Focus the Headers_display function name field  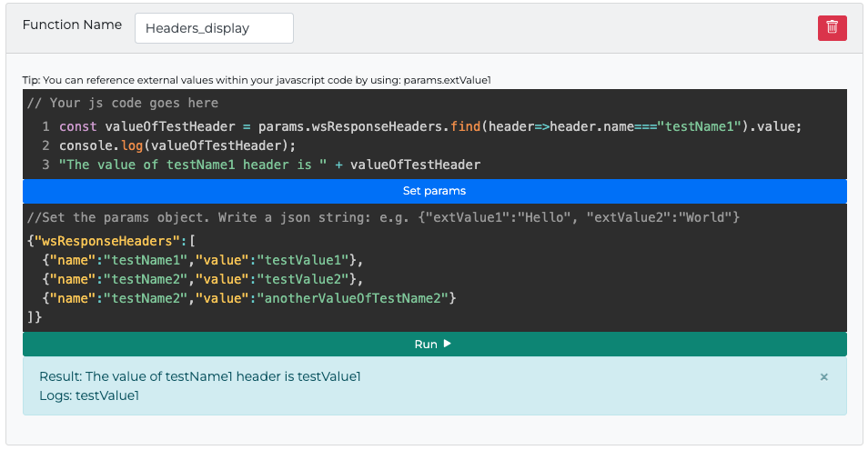(214, 28)
